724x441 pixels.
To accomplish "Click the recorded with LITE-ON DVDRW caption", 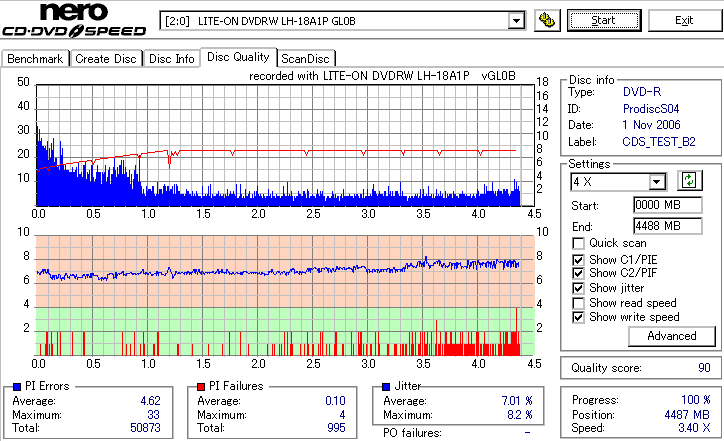I will tap(382, 76).
